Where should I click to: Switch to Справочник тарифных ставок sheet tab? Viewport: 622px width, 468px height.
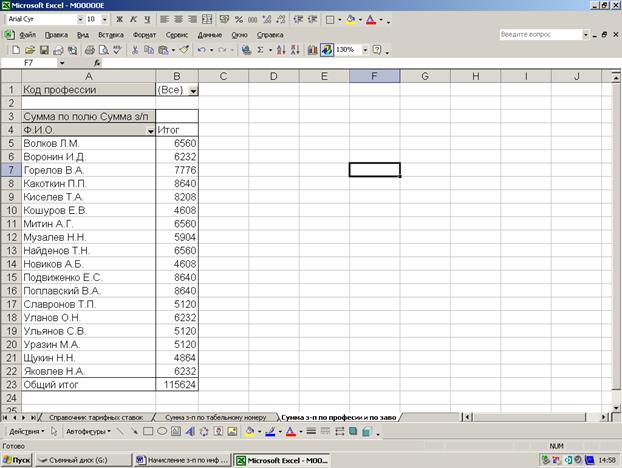coord(98,416)
